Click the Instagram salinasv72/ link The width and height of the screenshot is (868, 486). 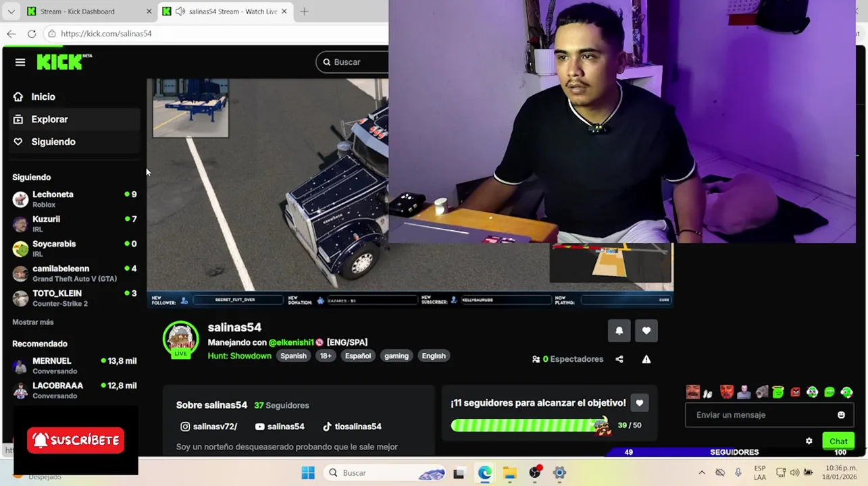tap(209, 427)
